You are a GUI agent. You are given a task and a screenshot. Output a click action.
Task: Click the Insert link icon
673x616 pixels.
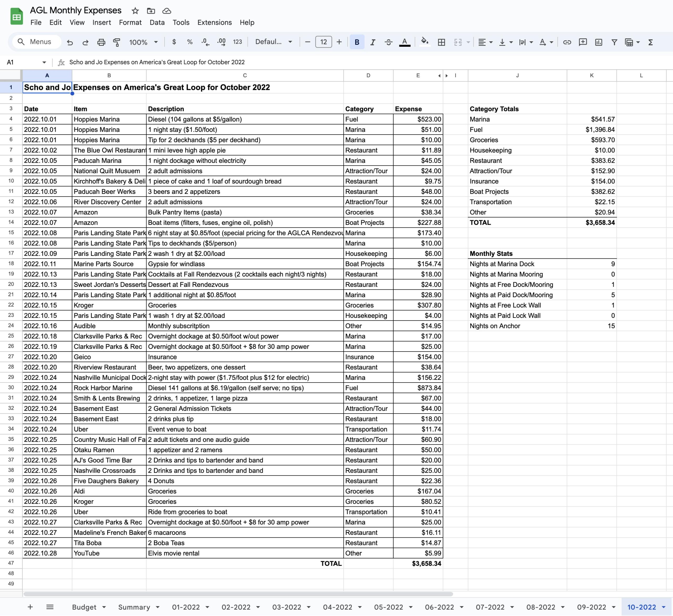tap(567, 42)
